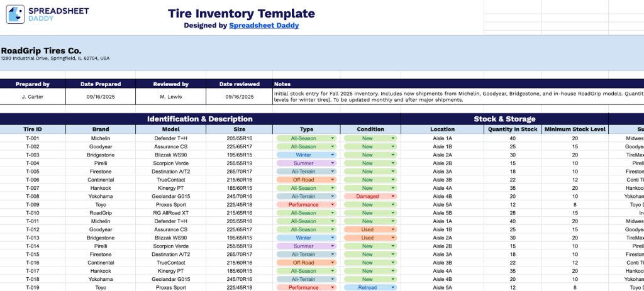Select the Tire ID column header

click(x=33, y=129)
